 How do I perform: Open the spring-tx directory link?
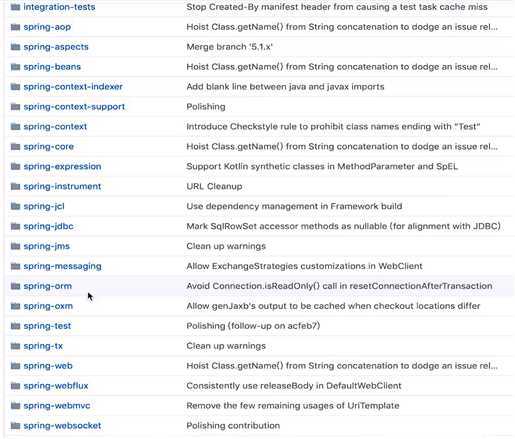click(43, 346)
